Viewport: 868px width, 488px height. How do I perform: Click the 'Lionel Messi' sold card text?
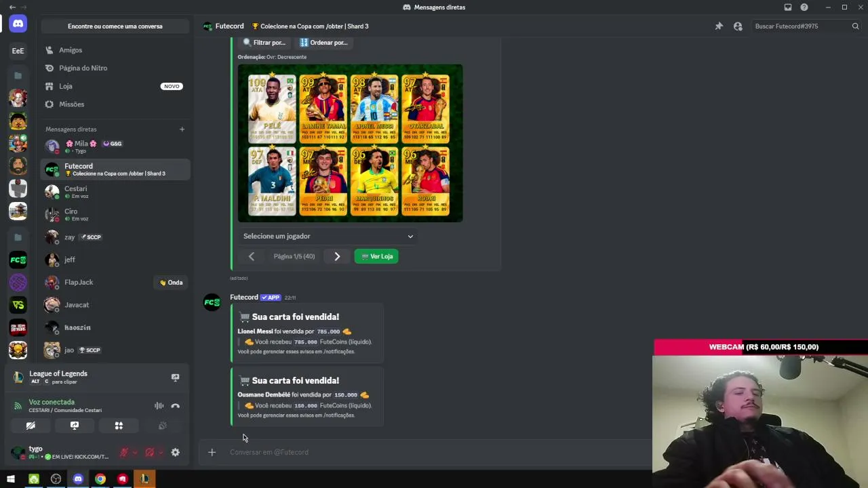point(255,331)
